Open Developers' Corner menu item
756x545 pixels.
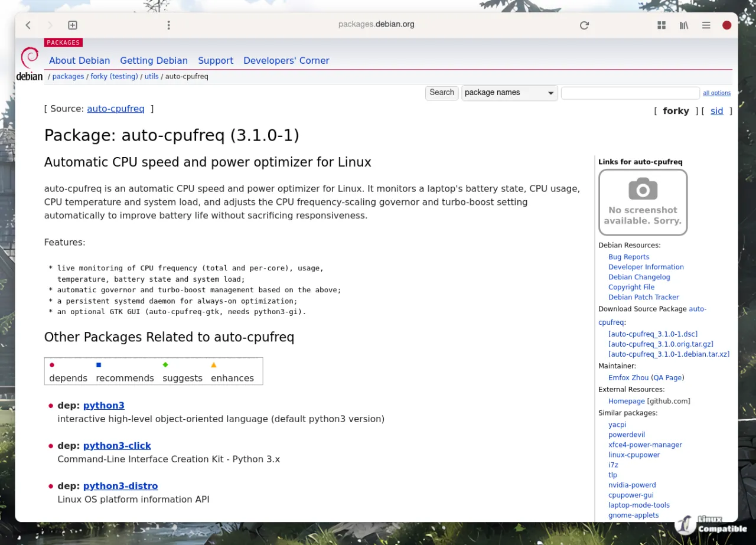pyautogui.click(x=286, y=60)
